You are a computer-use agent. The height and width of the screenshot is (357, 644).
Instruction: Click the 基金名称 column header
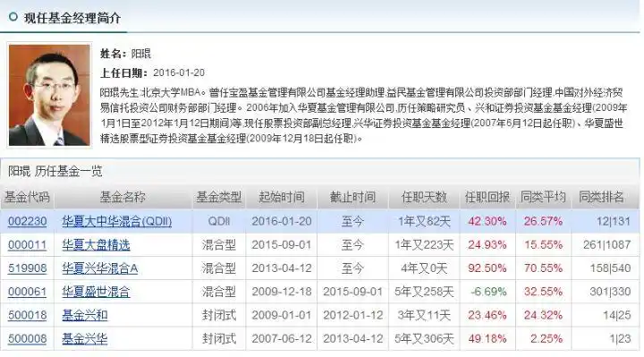click(123, 197)
